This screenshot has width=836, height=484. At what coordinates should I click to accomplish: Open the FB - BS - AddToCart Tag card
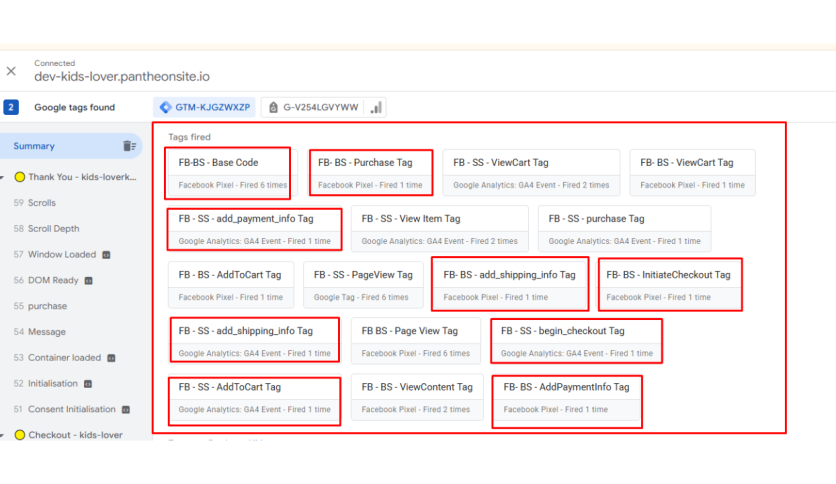[x=231, y=285]
